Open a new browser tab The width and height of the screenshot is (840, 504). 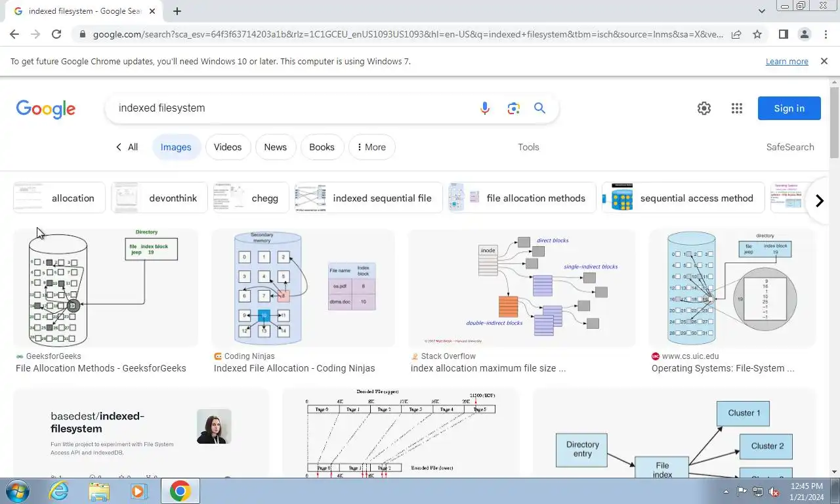pos(177,11)
